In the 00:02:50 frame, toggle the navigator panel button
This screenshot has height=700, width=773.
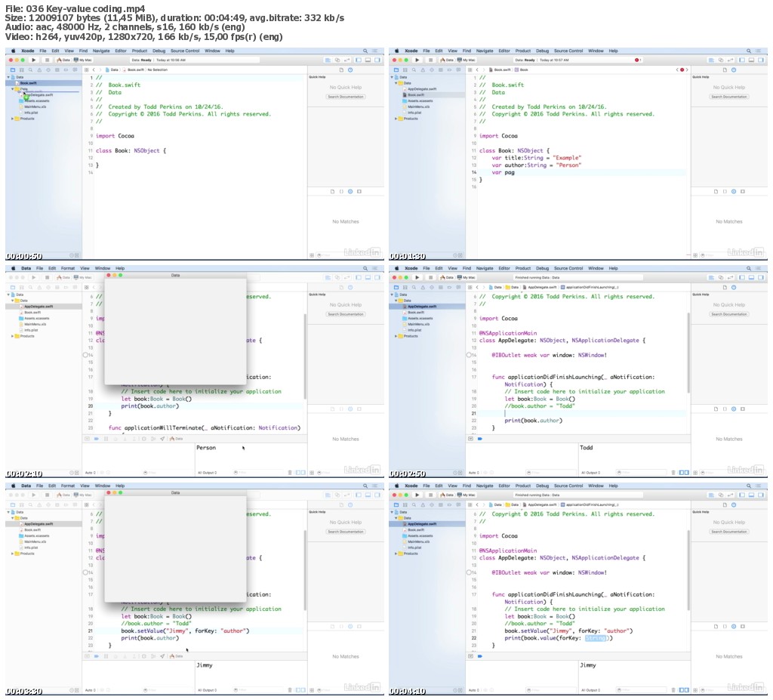[743, 278]
